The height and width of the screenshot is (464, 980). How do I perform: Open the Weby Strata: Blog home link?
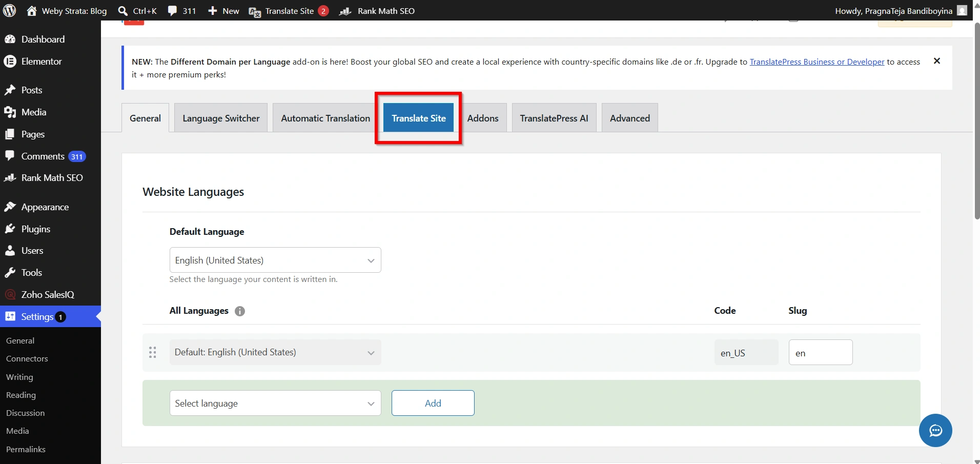[x=67, y=11]
